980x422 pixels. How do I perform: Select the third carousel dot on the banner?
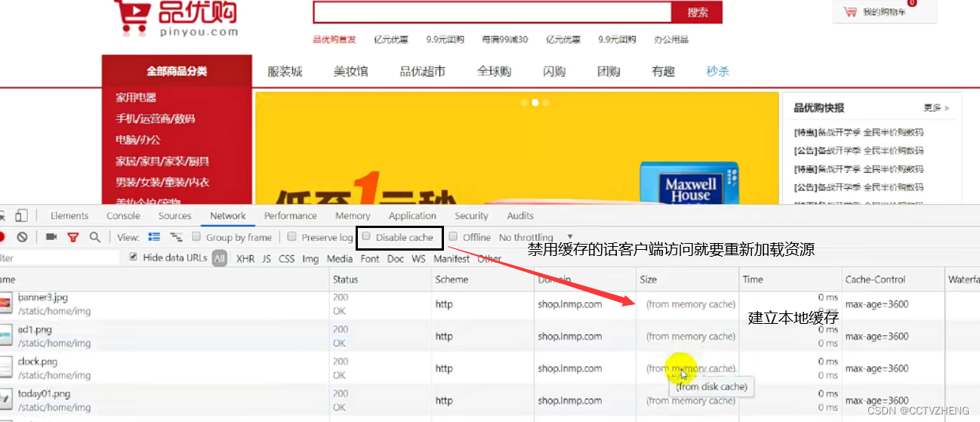tap(546, 103)
